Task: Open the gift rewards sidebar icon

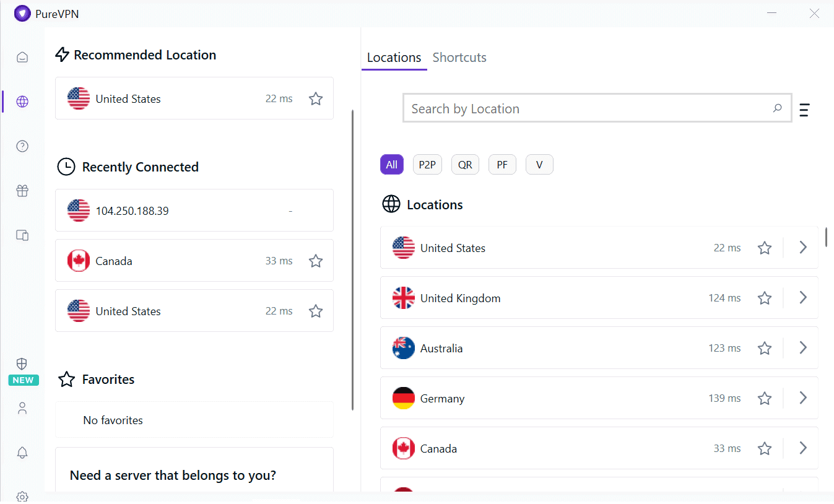Action: (x=22, y=191)
